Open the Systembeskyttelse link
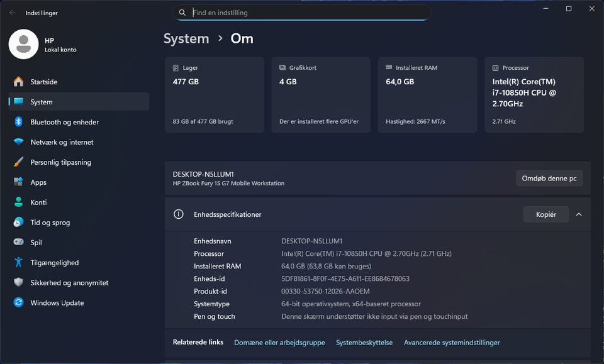The image size is (604, 364). pyautogui.click(x=364, y=343)
